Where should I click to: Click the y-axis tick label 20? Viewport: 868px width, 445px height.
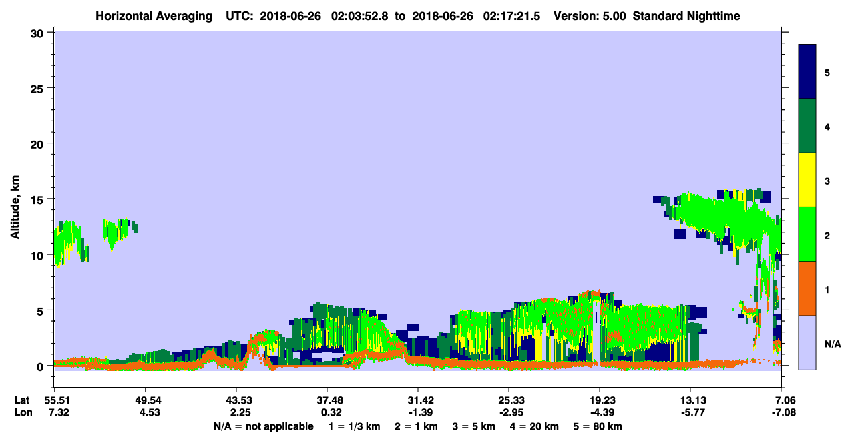pyautogui.click(x=39, y=143)
